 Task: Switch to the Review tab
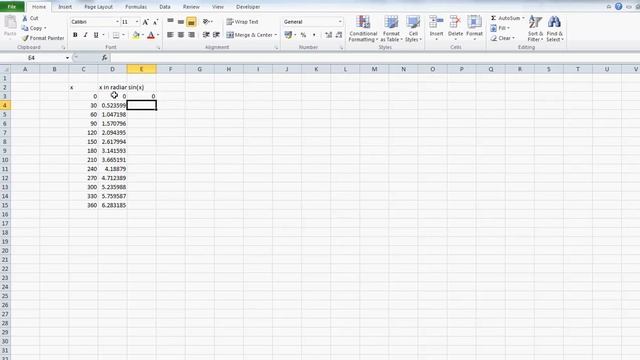tap(191, 7)
